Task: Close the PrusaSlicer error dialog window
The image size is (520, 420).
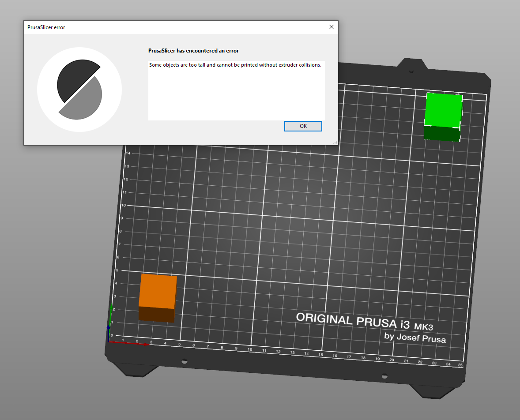Action: [x=332, y=27]
